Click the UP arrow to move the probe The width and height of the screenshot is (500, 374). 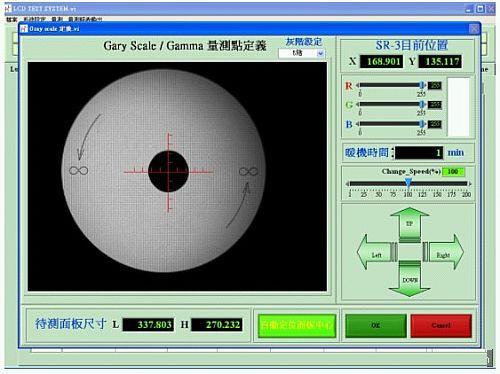[x=409, y=224]
